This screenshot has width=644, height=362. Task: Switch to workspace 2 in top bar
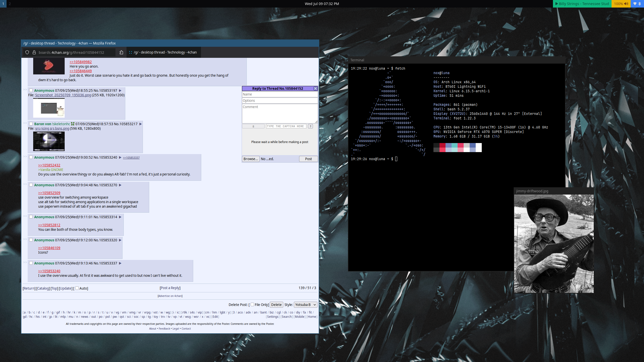pyautogui.click(x=10, y=4)
